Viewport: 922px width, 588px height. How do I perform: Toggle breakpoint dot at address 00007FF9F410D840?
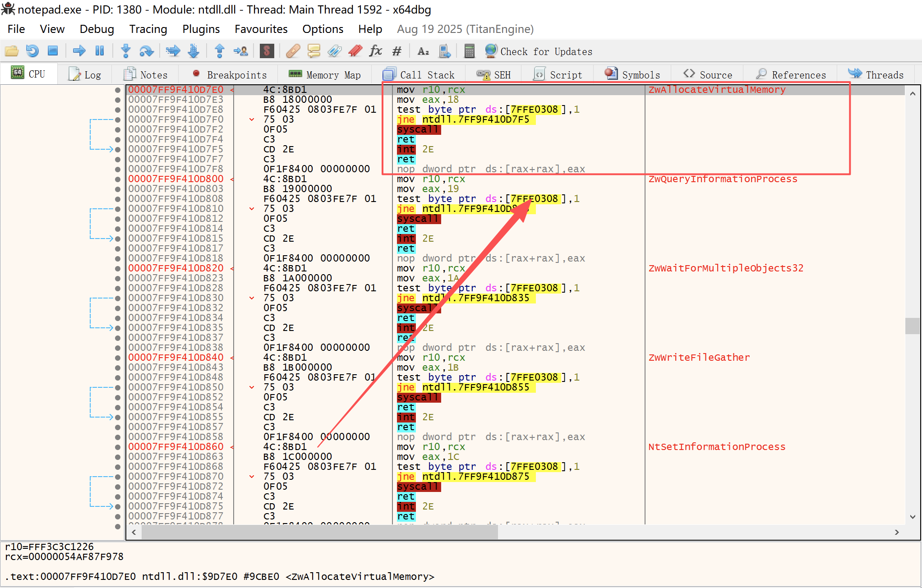(x=118, y=358)
